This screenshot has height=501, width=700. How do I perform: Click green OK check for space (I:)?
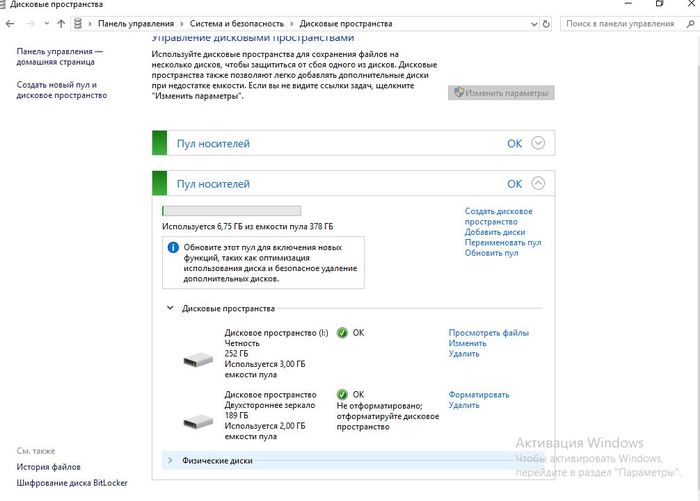coord(342,333)
